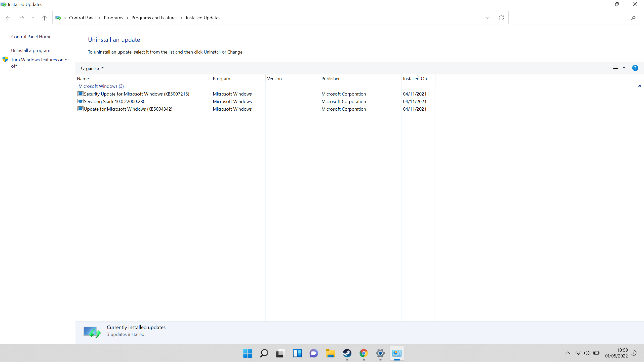
Task: Open focus assist moon icon
Action: (634, 353)
